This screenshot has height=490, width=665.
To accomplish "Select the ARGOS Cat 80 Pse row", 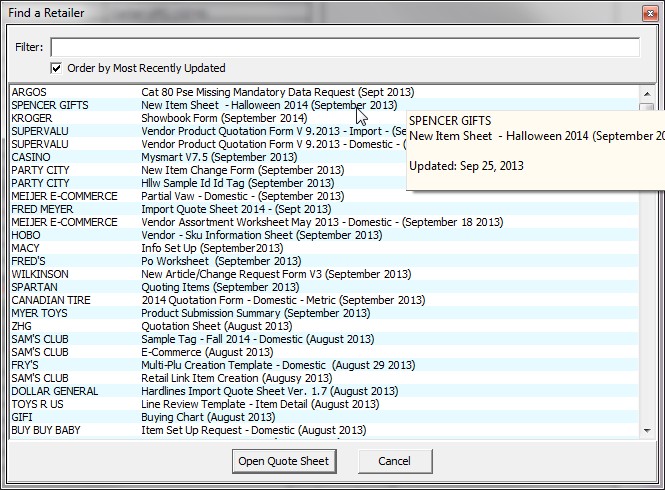I will [324, 92].
